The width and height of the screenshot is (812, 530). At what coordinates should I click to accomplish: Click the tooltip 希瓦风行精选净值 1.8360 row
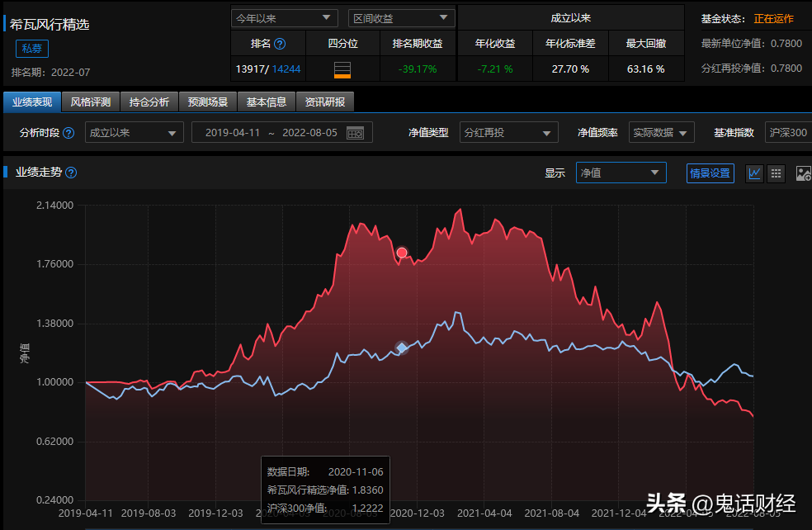click(x=325, y=490)
